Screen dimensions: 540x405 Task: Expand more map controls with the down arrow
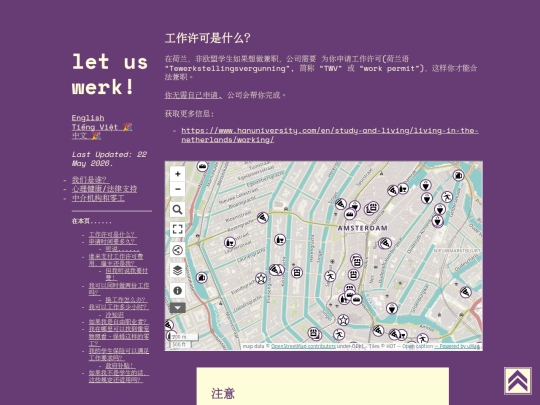(x=177, y=308)
